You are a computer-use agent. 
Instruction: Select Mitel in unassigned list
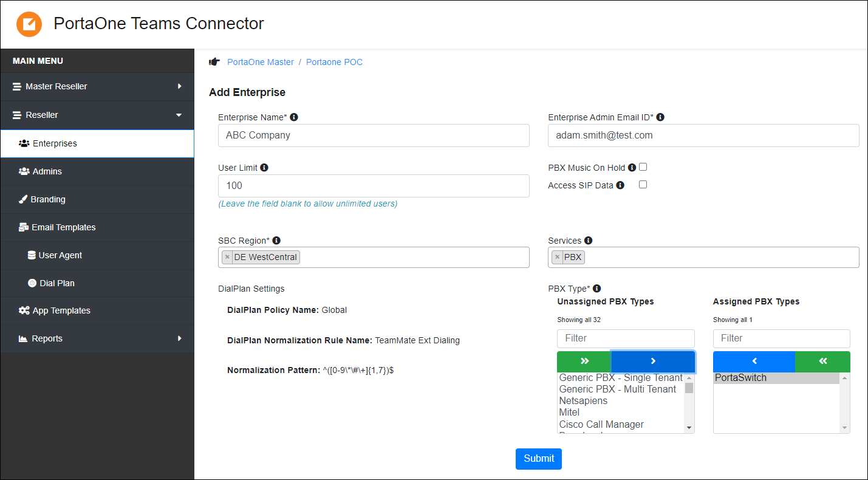[x=621, y=413]
